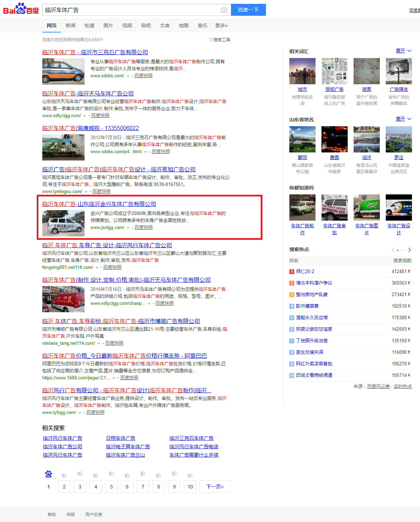The height and width of the screenshot is (522, 420).
Task: Click the camera icon in the search box
Action: tap(224, 10)
